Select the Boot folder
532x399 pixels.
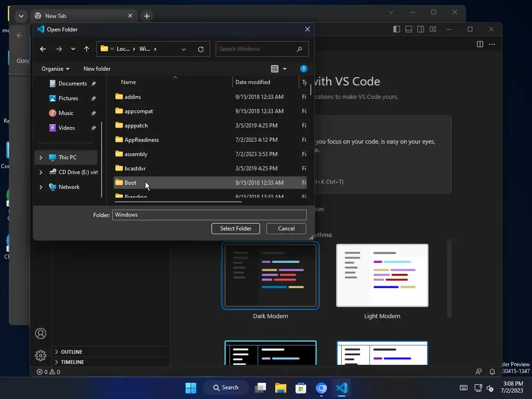click(210, 182)
